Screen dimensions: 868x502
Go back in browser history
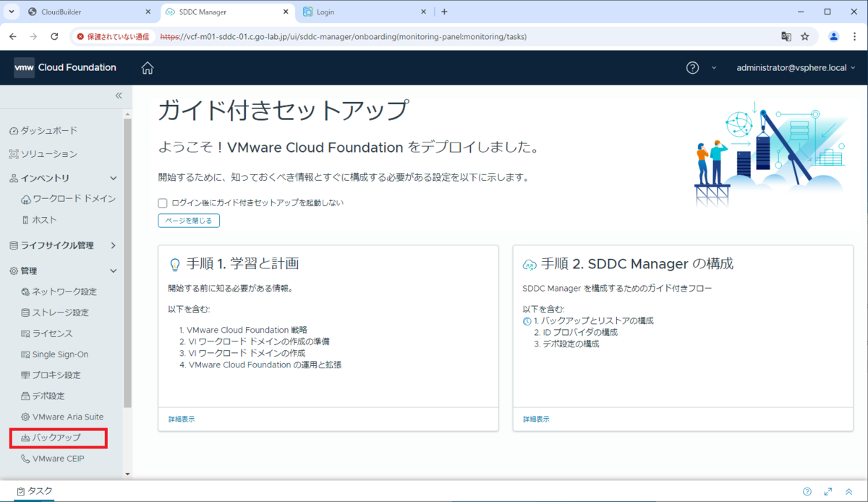(12, 36)
